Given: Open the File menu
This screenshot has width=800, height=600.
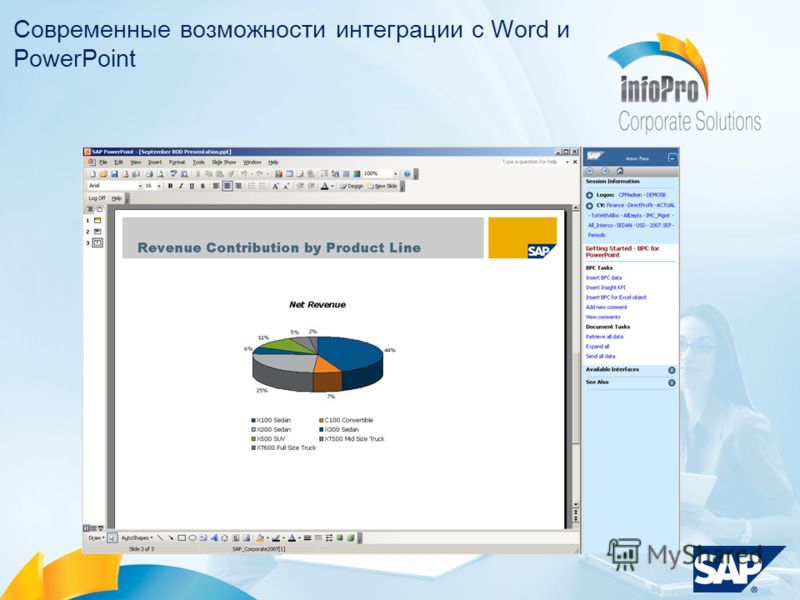Looking at the screenshot, I should pos(103,162).
